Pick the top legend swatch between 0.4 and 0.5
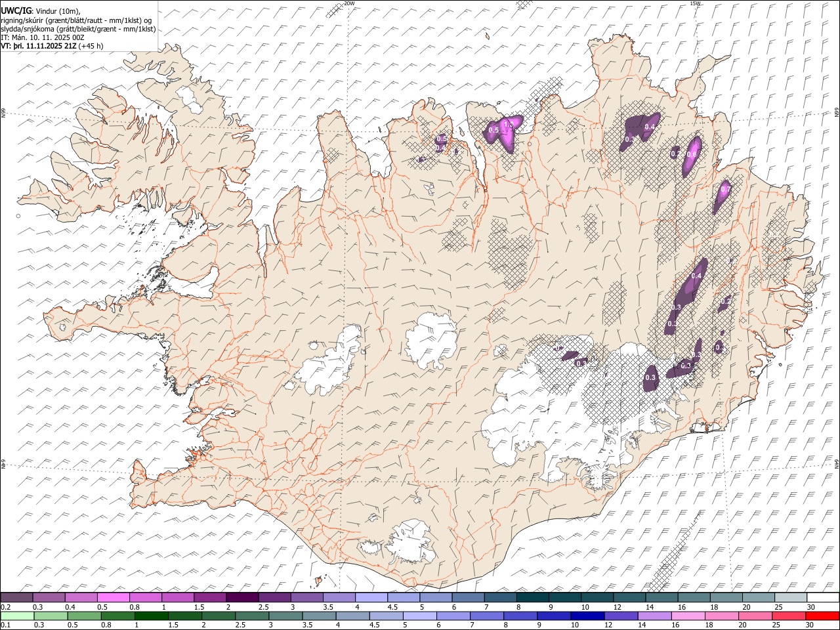Image resolution: width=840 pixels, height=630 pixels. coord(81,598)
